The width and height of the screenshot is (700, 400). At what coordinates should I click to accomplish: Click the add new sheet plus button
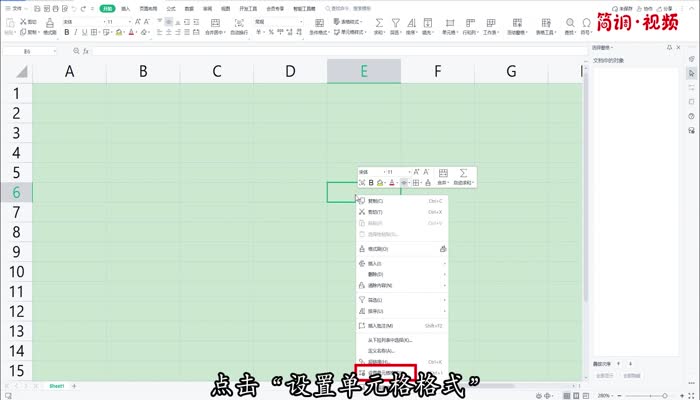[x=73, y=386]
